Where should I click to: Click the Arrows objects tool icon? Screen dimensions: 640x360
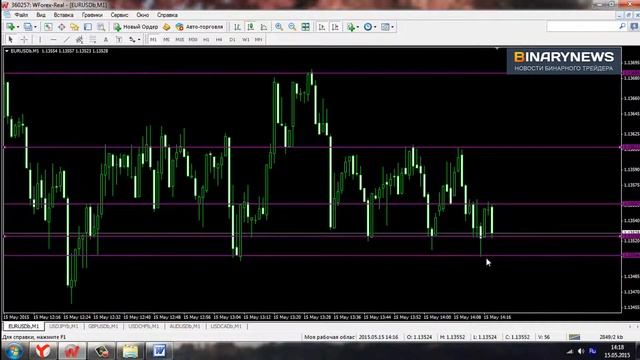tap(132, 40)
